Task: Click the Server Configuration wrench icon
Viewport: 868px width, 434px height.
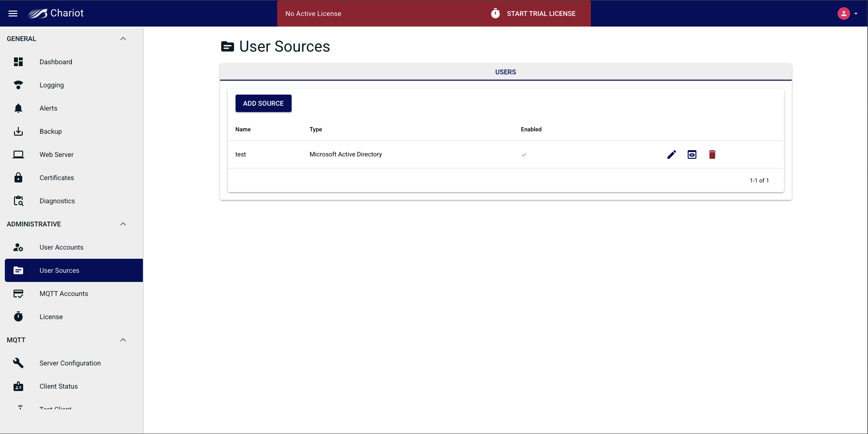Action: coord(18,363)
